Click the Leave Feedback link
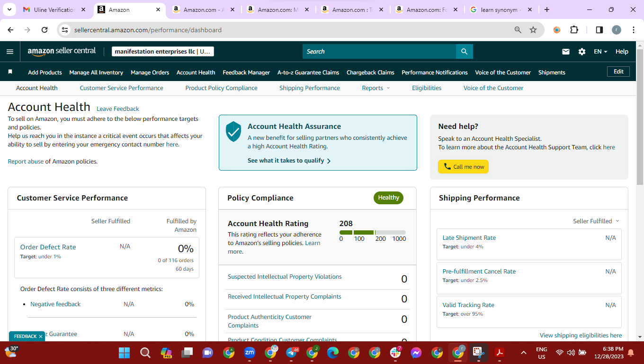Image resolution: width=644 pixels, height=364 pixels. point(118,109)
